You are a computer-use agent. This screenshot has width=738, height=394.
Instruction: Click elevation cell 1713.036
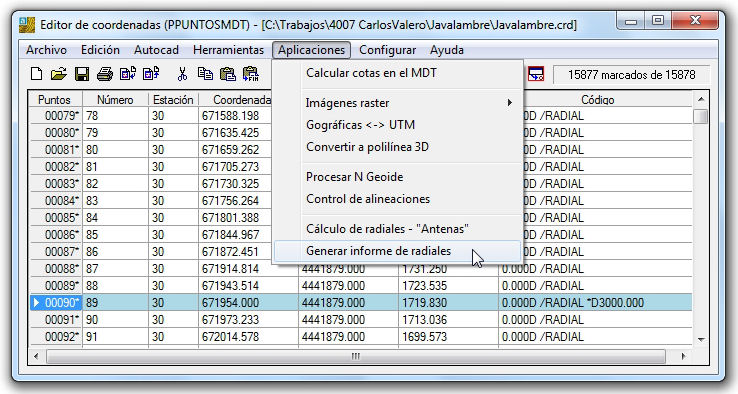[x=448, y=320]
